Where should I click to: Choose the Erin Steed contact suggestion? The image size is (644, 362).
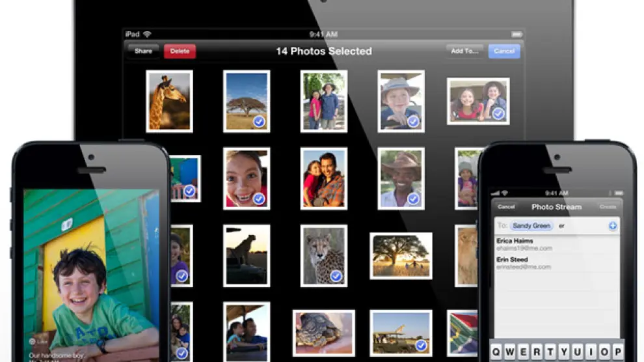(513, 263)
